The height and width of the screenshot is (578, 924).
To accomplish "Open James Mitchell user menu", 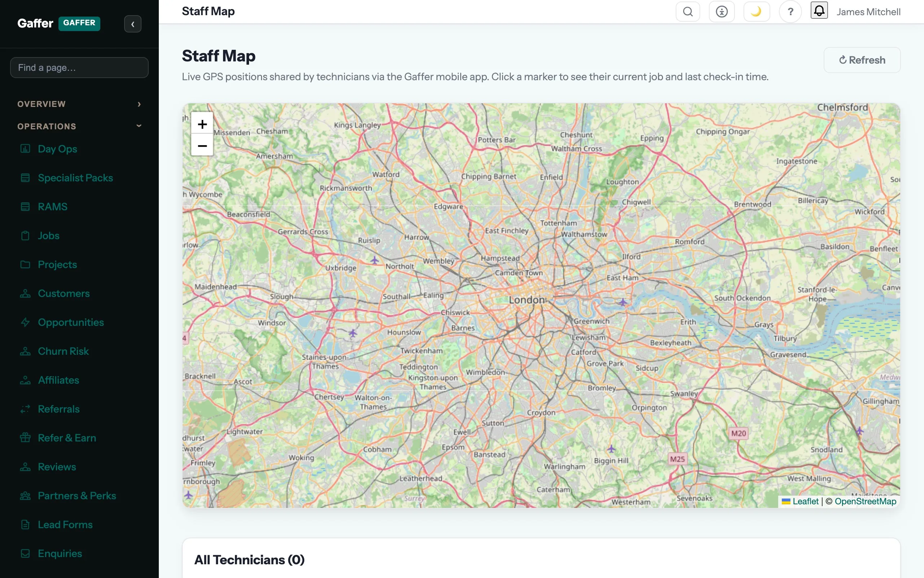I will click(x=868, y=12).
